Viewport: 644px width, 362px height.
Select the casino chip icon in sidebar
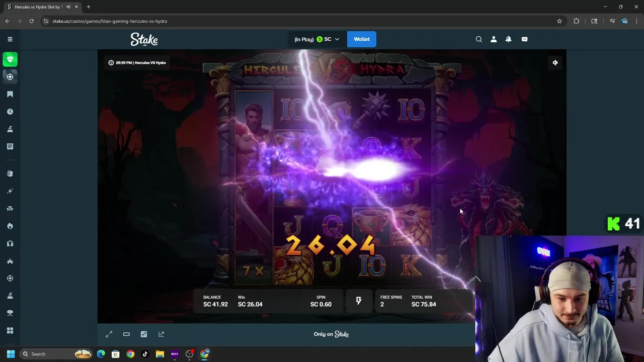click(x=10, y=76)
